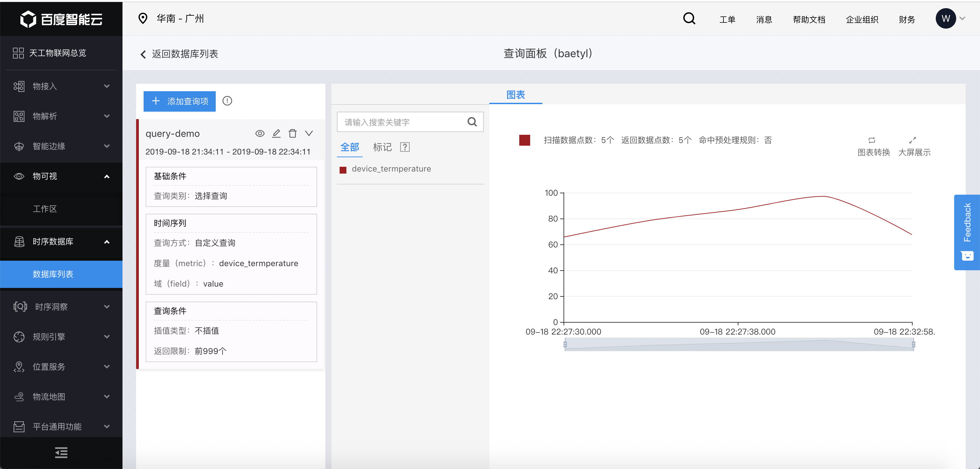The height and width of the screenshot is (469, 980).
Task: Edit query-demo with the pencil icon
Action: point(276,133)
